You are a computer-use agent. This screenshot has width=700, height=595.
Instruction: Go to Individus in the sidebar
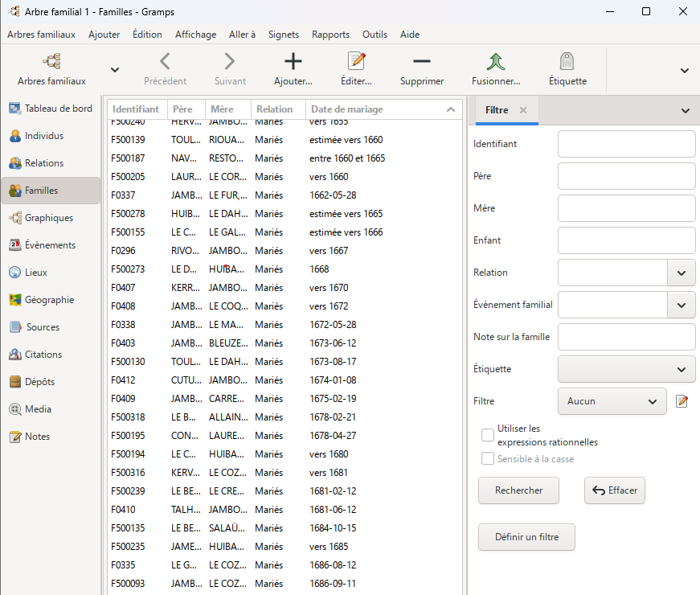(x=43, y=136)
